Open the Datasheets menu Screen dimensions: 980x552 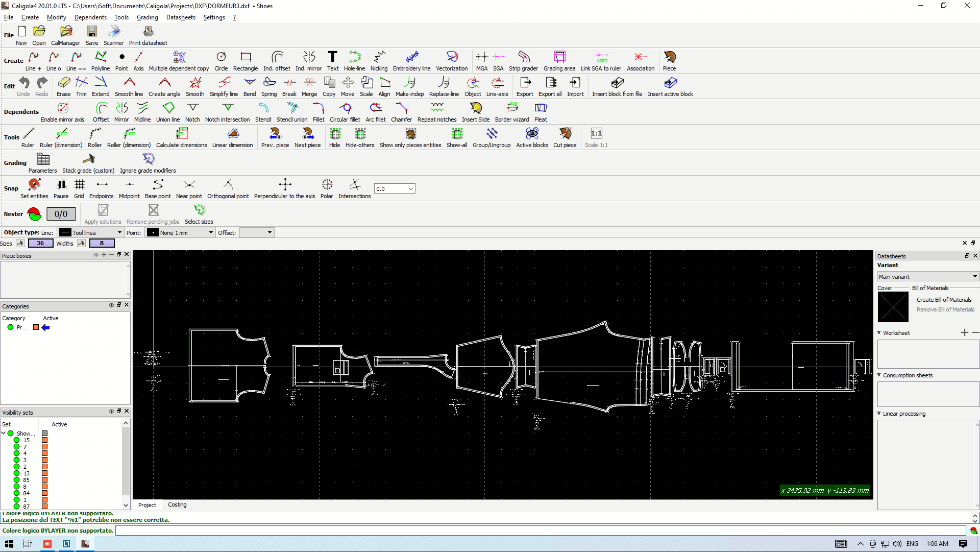pos(181,17)
